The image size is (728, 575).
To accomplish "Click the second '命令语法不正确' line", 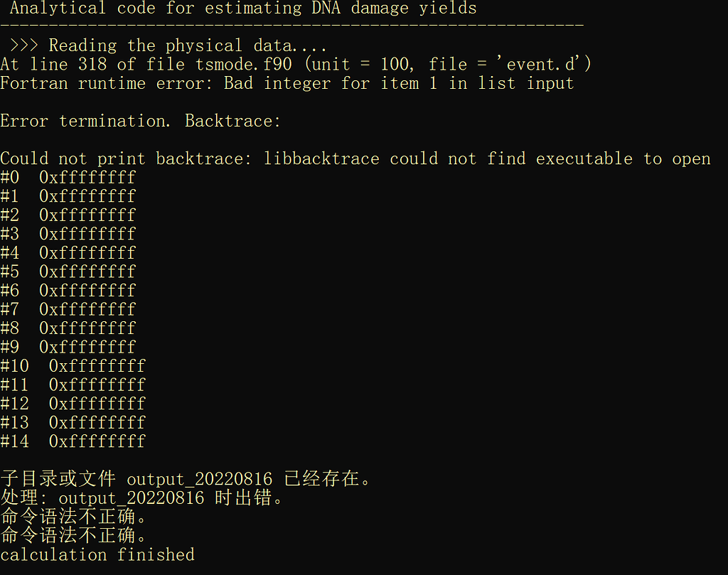I will pyautogui.click(x=73, y=534).
